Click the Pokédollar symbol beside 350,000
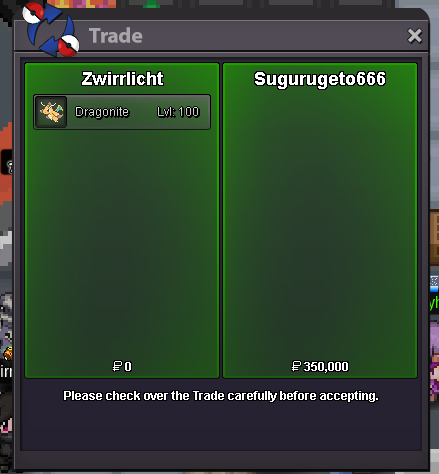This screenshot has width=439, height=474. [x=296, y=366]
